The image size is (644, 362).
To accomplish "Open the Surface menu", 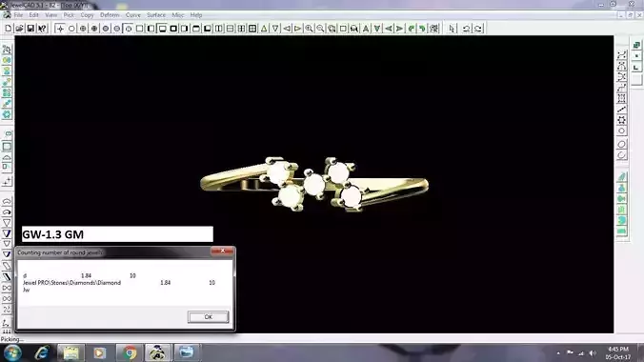I will point(156,15).
